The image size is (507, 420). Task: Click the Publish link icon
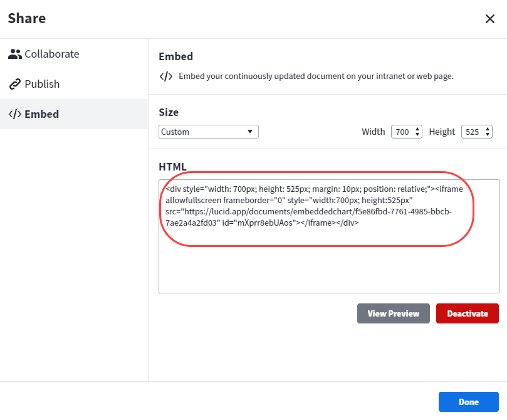14,84
